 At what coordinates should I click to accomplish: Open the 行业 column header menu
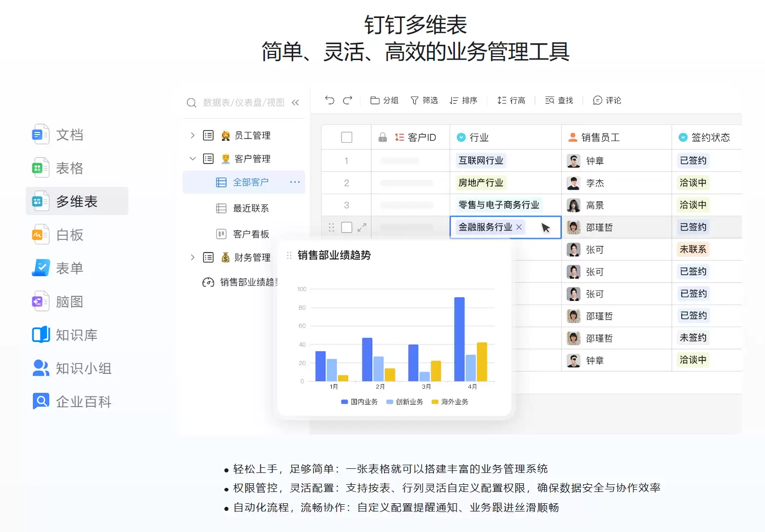505,137
